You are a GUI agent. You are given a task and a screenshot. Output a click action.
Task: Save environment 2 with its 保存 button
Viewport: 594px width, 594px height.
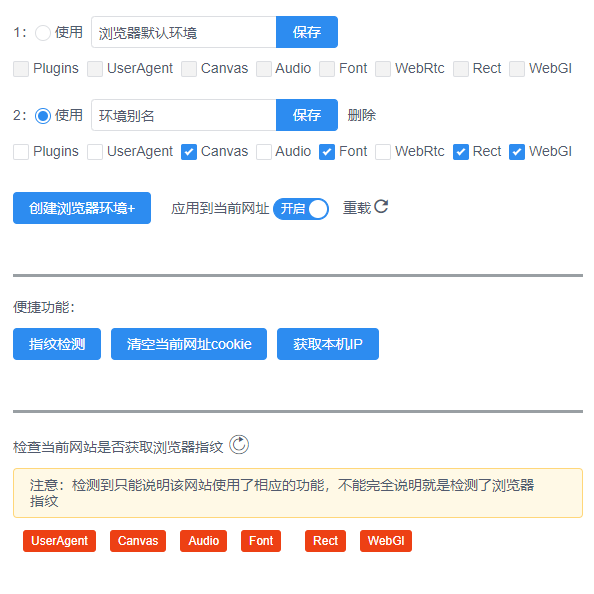coord(307,115)
